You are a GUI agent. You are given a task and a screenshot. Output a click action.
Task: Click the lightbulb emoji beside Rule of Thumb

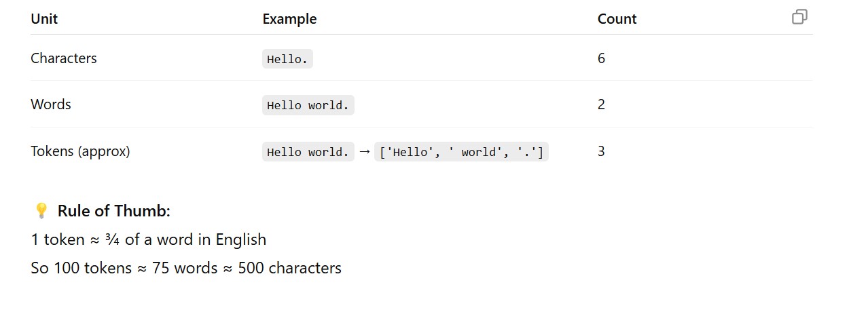41,211
